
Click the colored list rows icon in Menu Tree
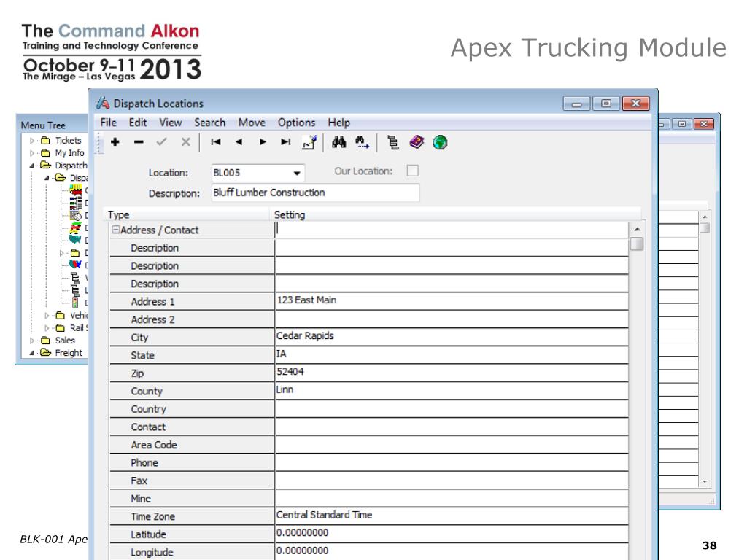pyautogui.click(x=76, y=203)
